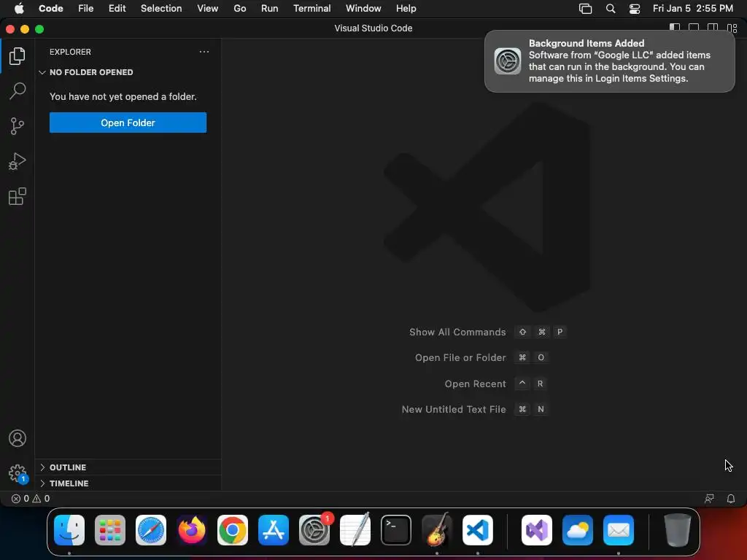Open the Weather app from the Dock
The height and width of the screenshot is (560, 747).
[578, 530]
